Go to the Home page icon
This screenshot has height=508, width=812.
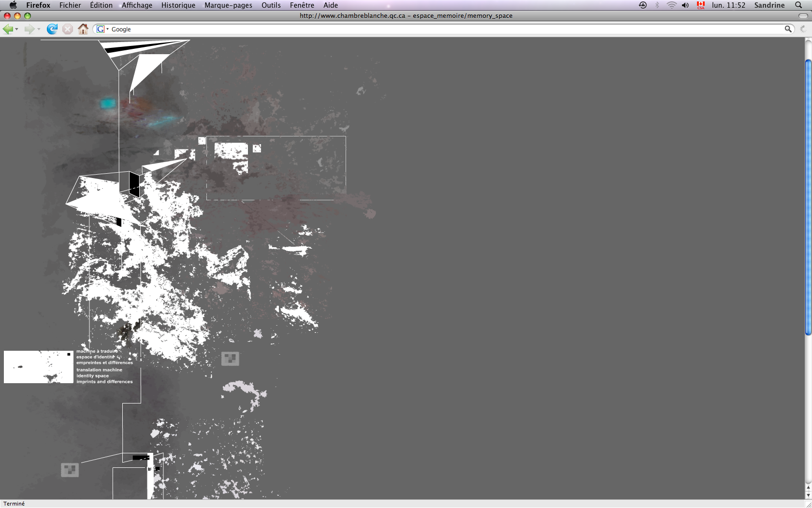pyautogui.click(x=83, y=29)
